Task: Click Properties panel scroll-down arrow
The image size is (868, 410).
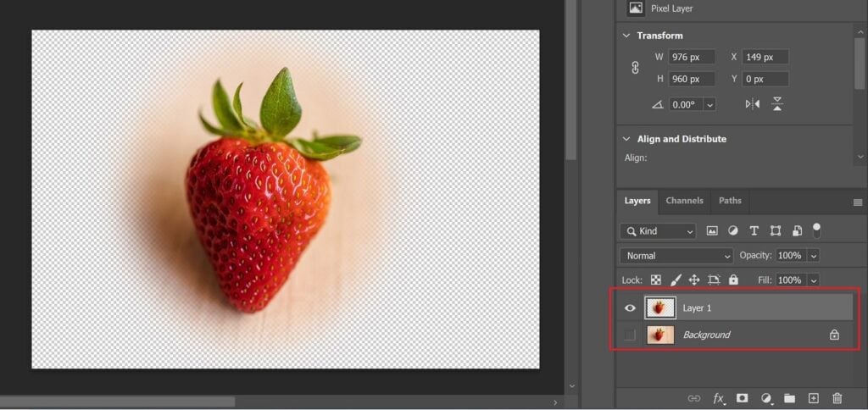Action: pyautogui.click(x=859, y=158)
